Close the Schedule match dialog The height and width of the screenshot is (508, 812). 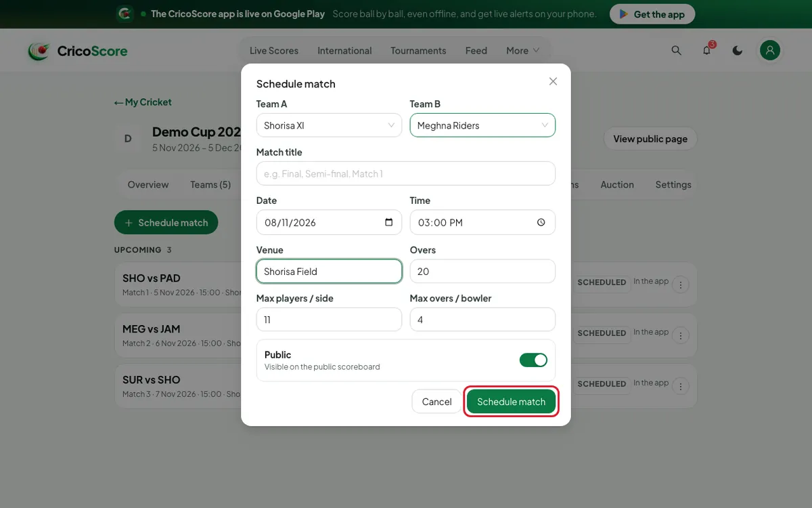pos(553,81)
